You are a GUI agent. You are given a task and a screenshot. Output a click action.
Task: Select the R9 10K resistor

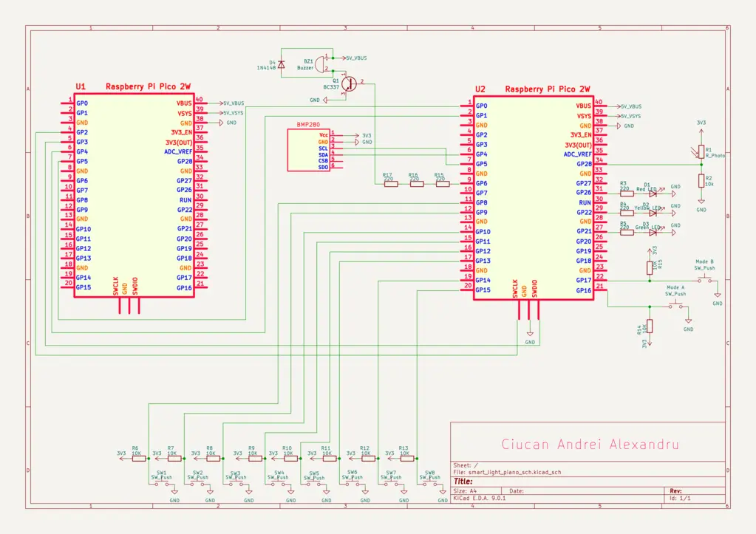pos(255,459)
